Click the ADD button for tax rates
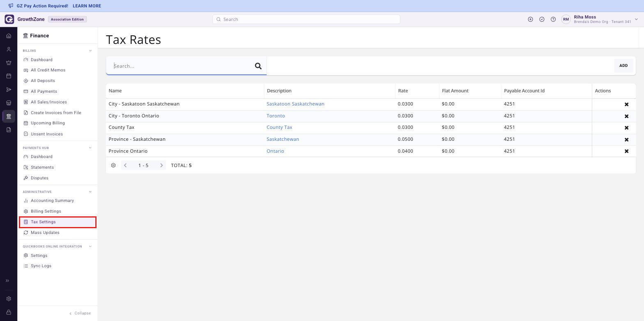The height and width of the screenshot is (321, 644). tap(623, 66)
